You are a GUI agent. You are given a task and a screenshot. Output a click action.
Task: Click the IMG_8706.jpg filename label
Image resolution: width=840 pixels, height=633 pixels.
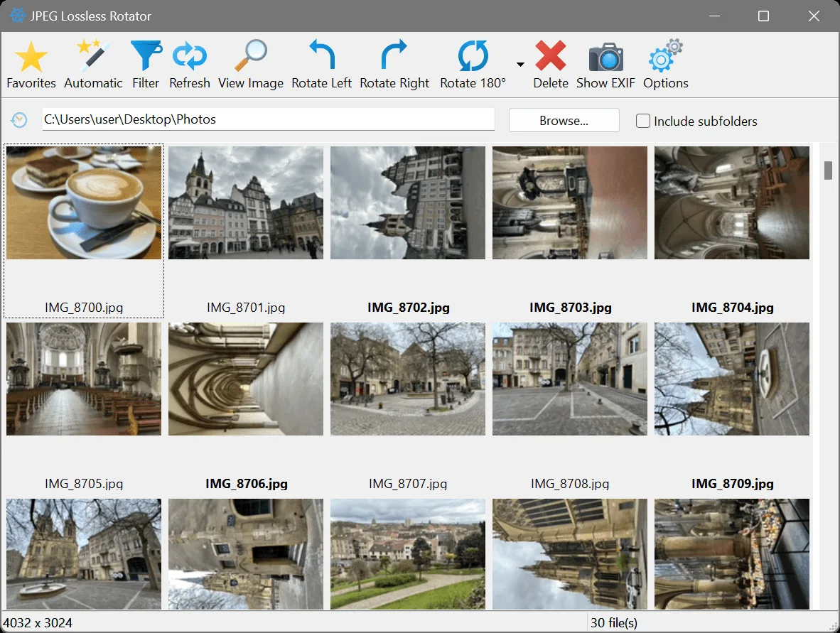247,484
